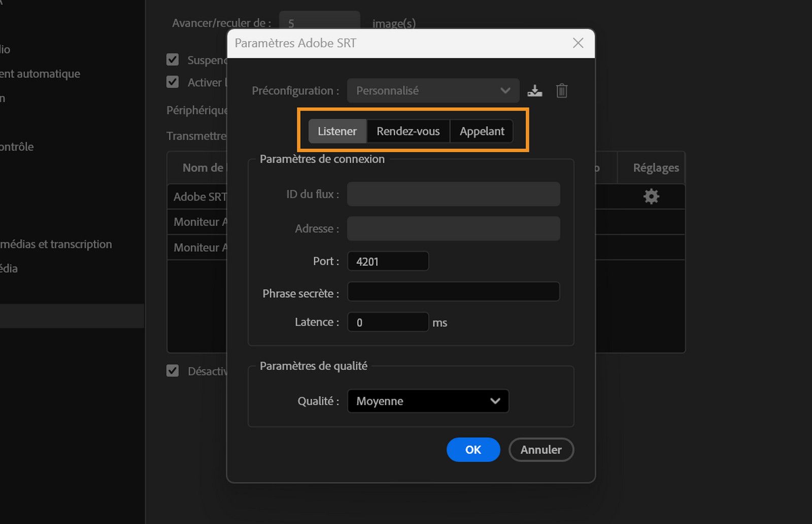The height and width of the screenshot is (524, 812).
Task: Click the delete preset trash icon
Action: pyautogui.click(x=561, y=91)
